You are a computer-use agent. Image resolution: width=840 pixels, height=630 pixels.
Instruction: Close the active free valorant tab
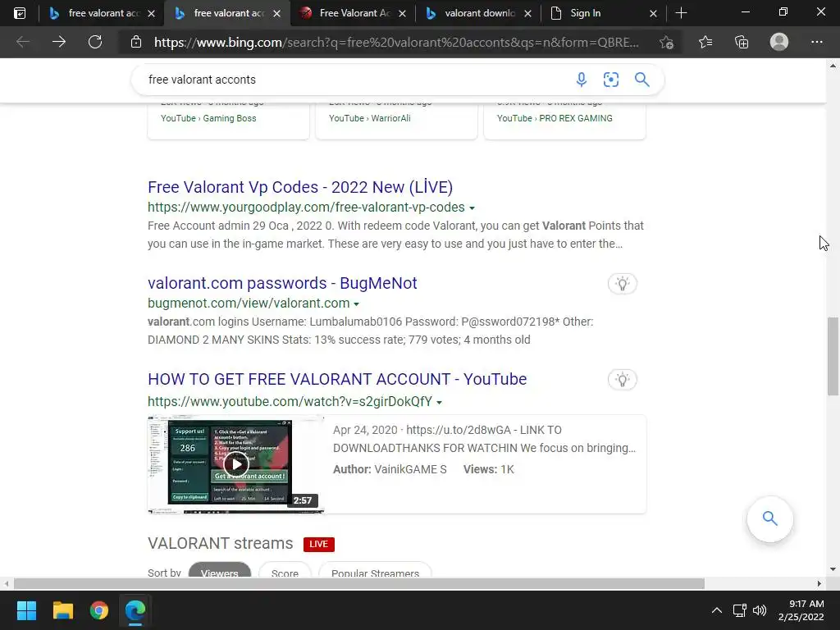(277, 13)
